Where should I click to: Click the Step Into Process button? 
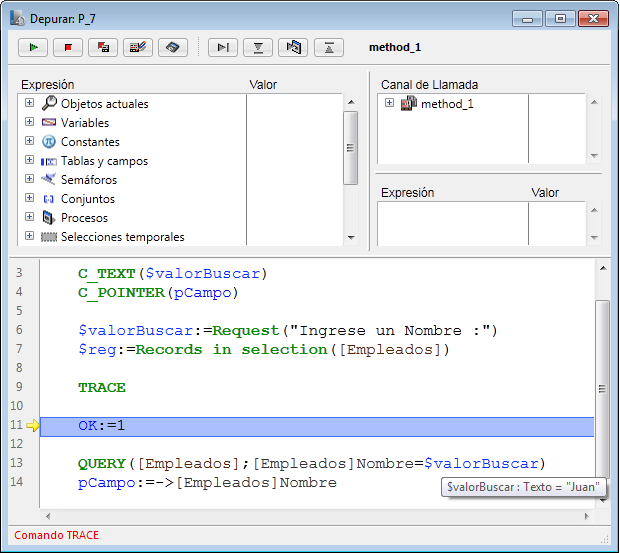click(x=294, y=47)
